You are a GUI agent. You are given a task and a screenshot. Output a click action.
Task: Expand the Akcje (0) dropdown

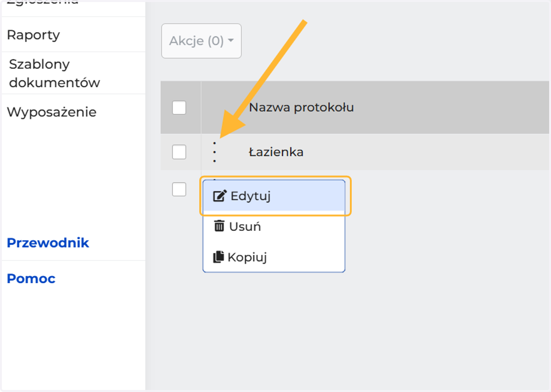tap(201, 41)
